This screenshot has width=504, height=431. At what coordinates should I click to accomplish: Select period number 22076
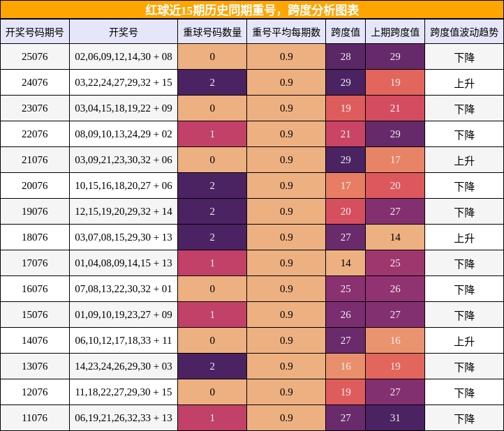coord(35,134)
